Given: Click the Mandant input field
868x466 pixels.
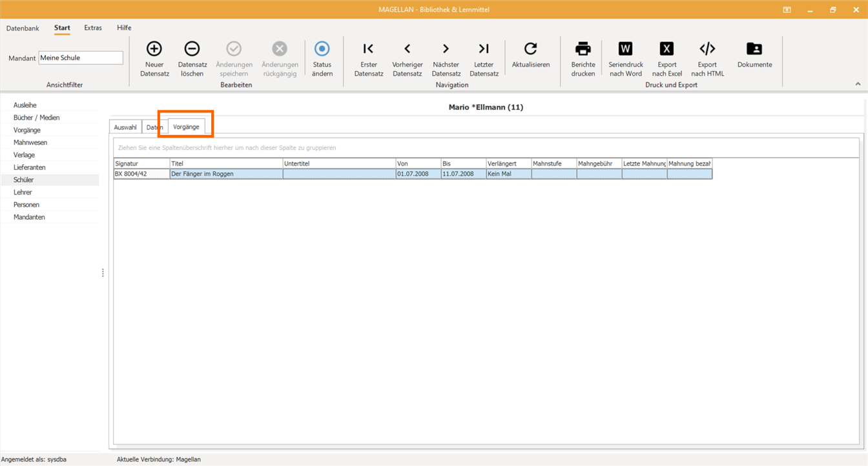Looking at the screenshot, I should pos(81,58).
